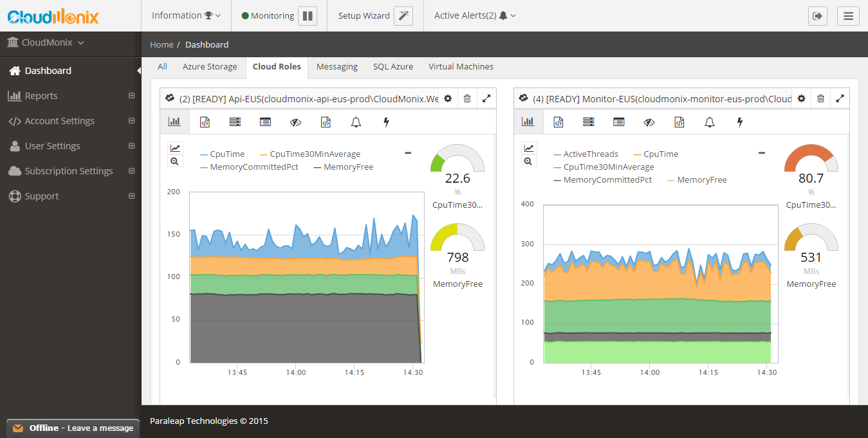
Task: Toggle CpuTime series in Api-EUS legend
Action: tap(223, 154)
